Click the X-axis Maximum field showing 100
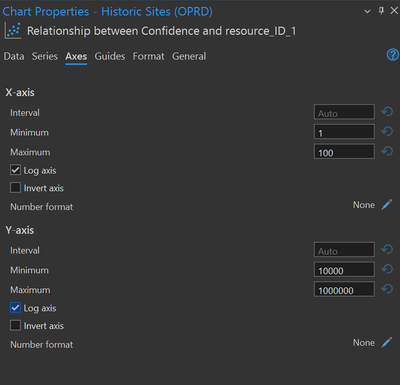The image size is (400, 385). pyautogui.click(x=344, y=151)
